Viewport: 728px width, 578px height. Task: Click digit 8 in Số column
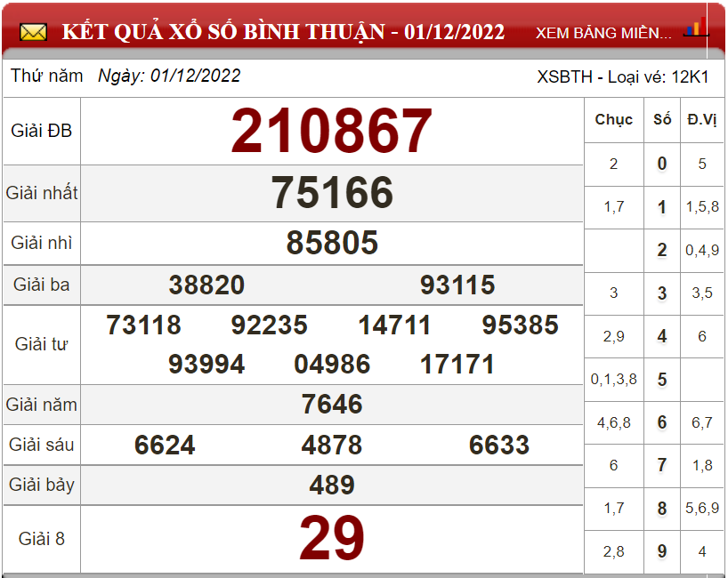pos(662,509)
